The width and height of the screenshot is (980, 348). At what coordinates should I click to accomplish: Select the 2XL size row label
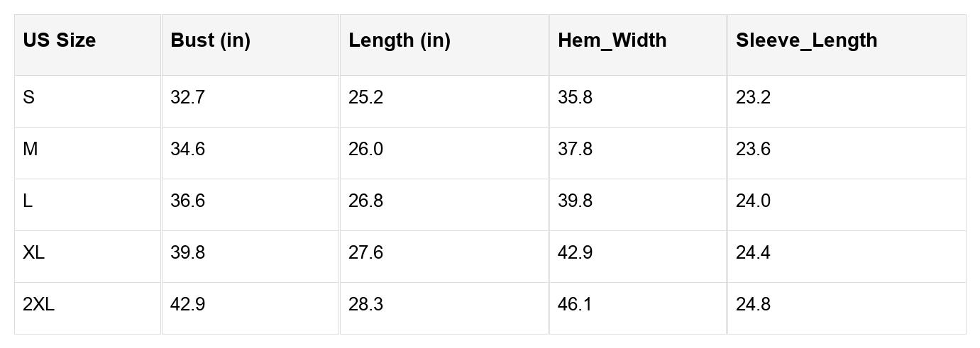(x=38, y=305)
